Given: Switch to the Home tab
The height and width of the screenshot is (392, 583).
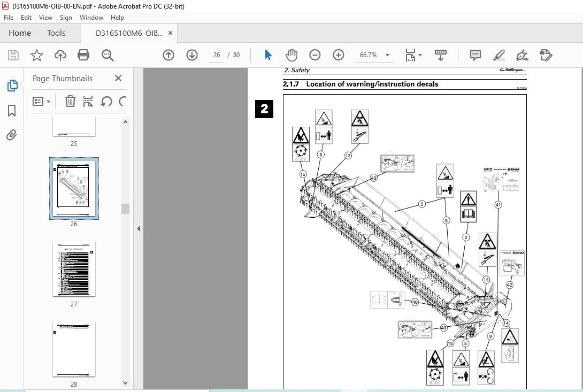Looking at the screenshot, I should pos(20,33).
